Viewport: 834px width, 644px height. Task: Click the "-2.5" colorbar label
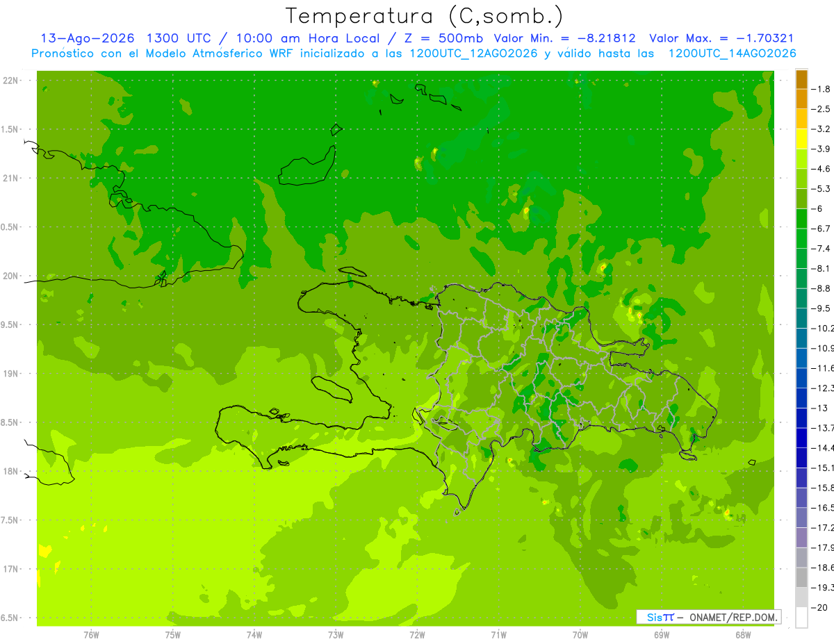[x=822, y=109]
